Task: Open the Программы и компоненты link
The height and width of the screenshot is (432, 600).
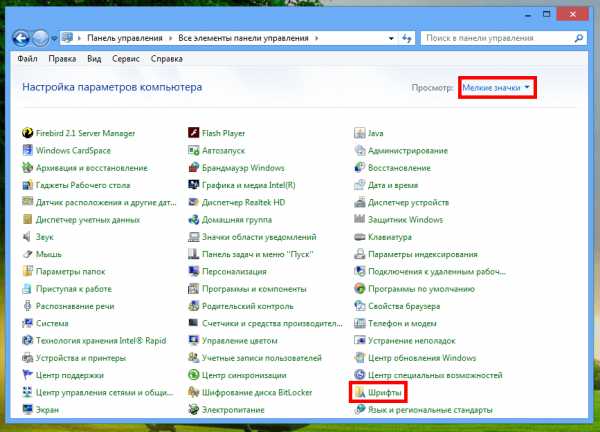Action: coord(254,289)
